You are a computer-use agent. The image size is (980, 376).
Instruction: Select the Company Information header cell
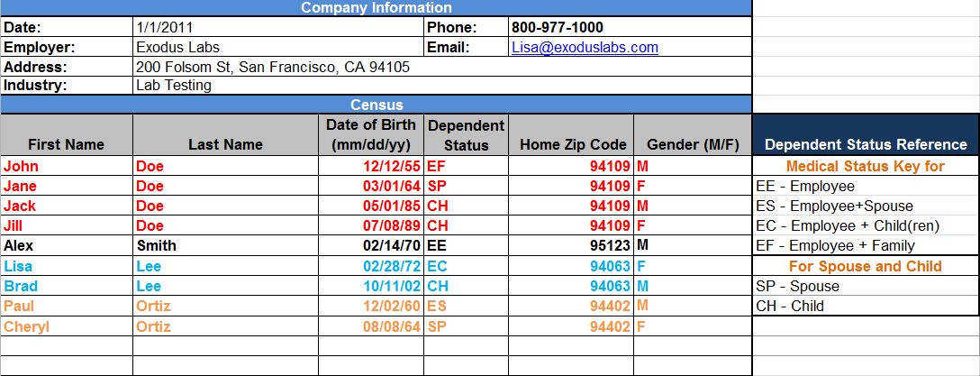(376, 8)
